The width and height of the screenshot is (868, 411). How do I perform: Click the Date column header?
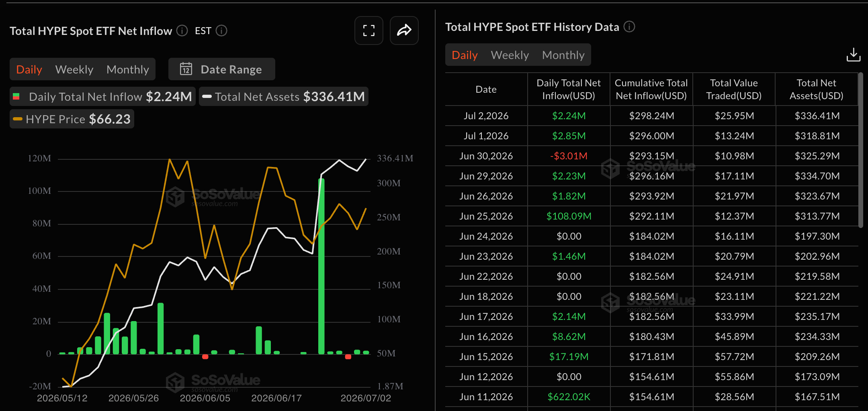tap(486, 90)
